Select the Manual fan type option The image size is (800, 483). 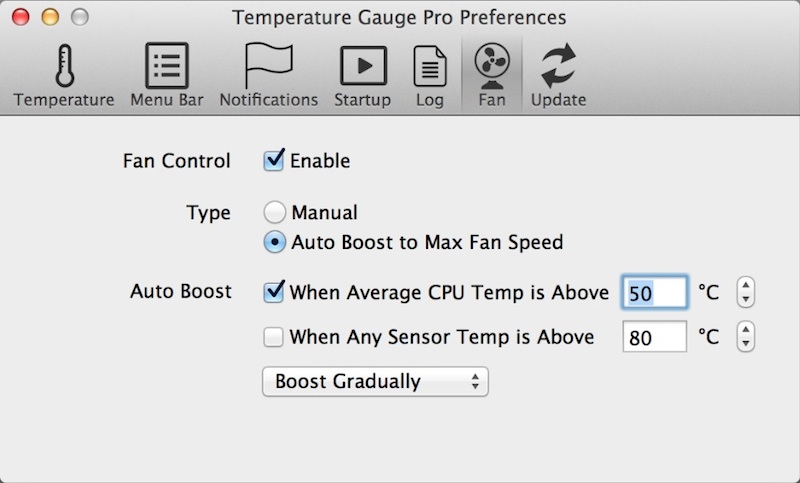(274, 213)
